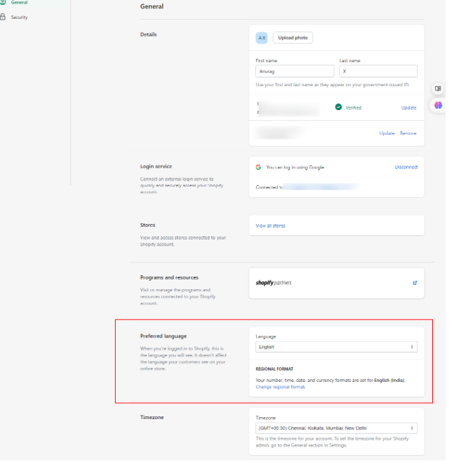Click the Upload photo button
Screen dimensions: 473x476
pyautogui.click(x=293, y=38)
